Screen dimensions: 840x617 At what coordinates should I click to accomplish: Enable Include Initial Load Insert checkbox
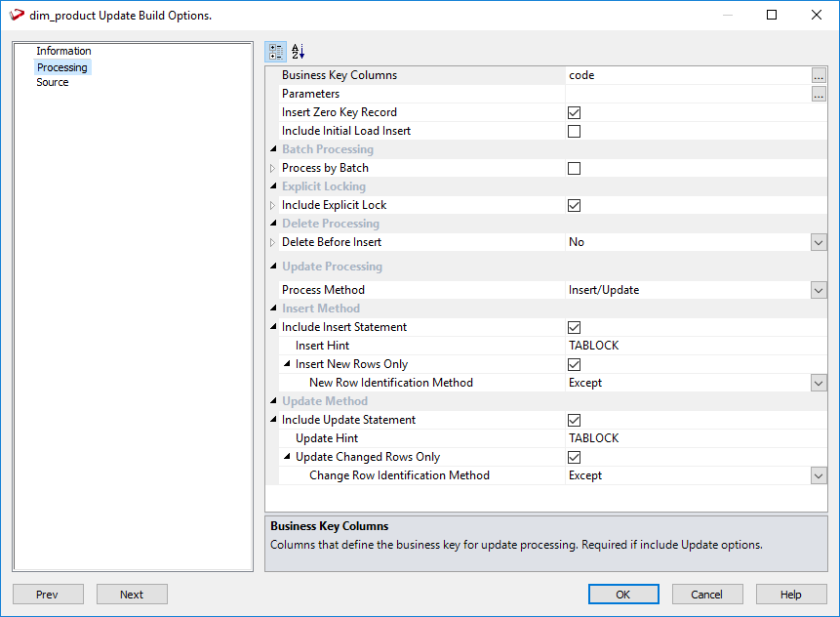click(x=575, y=131)
